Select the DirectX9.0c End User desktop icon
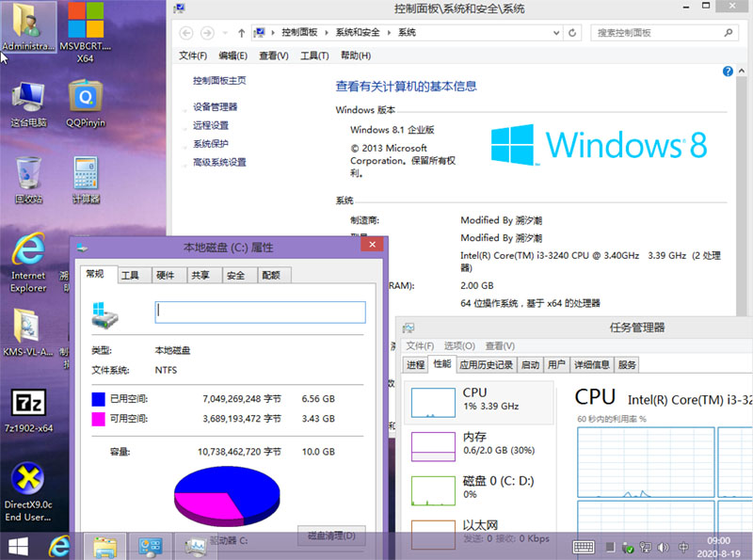The image size is (753, 560). [x=28, y=492]
